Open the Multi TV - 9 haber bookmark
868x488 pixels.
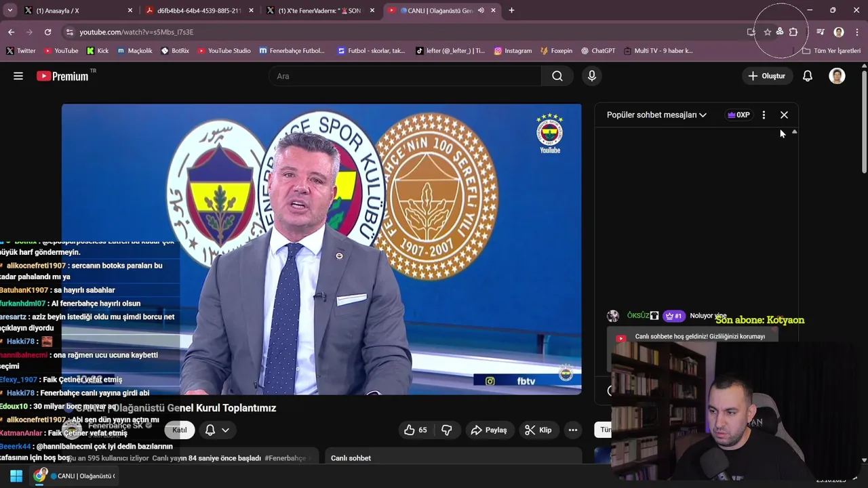(658, 51)
